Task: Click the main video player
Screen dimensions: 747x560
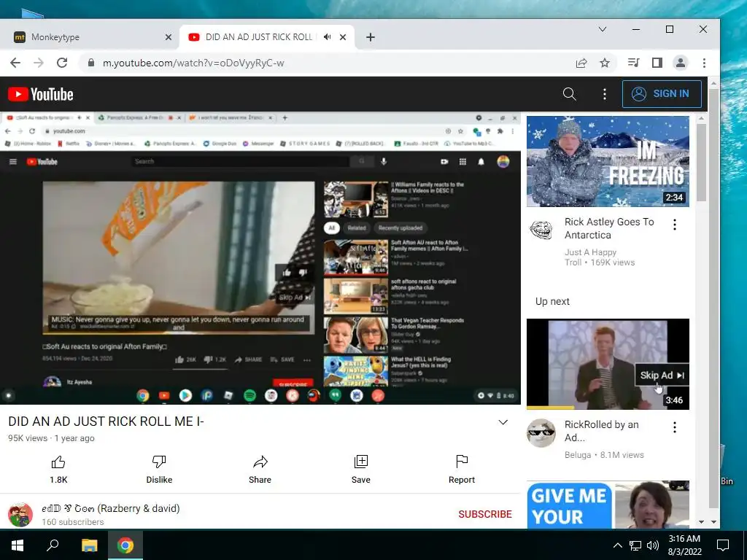Action: [x=260, y=258]
